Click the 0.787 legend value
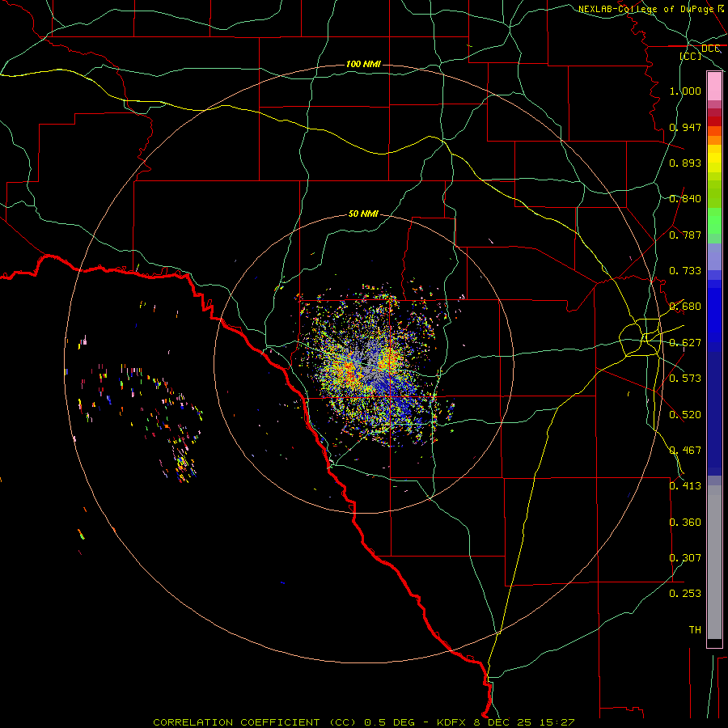The height and width of the screenshot is (728, 728). pos(685,235)
